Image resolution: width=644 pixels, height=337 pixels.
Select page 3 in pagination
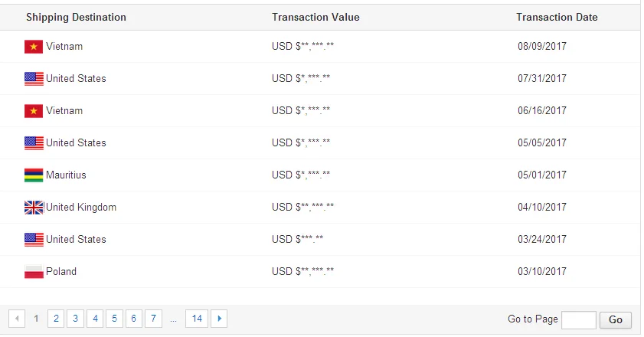click(x=75, y=319)
